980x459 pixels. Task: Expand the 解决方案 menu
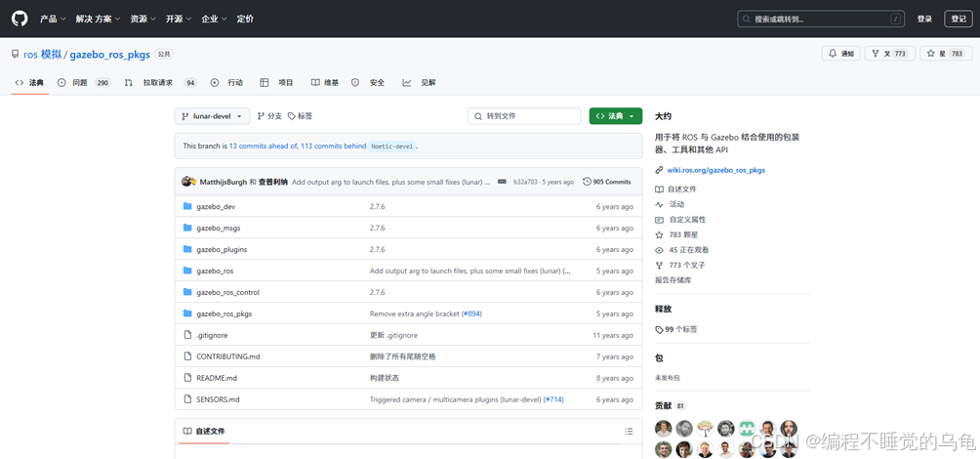97,19
